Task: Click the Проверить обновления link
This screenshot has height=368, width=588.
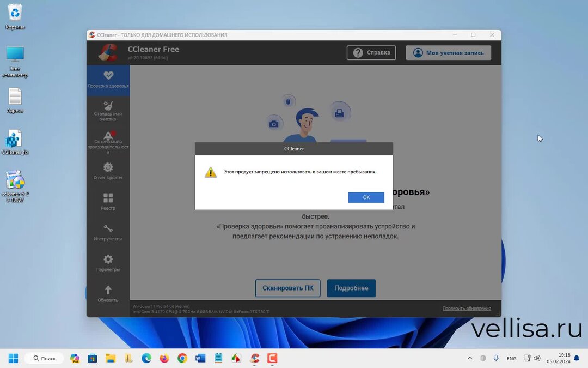Action: (467, 308)
